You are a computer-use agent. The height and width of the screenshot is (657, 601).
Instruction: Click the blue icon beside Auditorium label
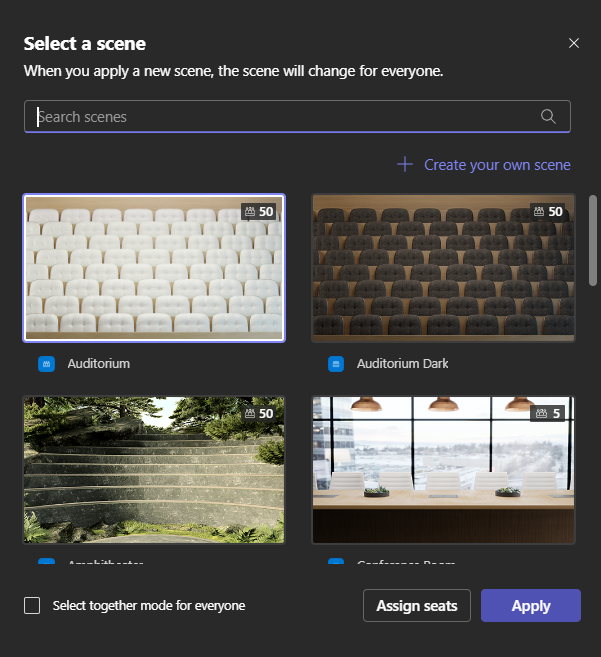click(x=47, y=364)
